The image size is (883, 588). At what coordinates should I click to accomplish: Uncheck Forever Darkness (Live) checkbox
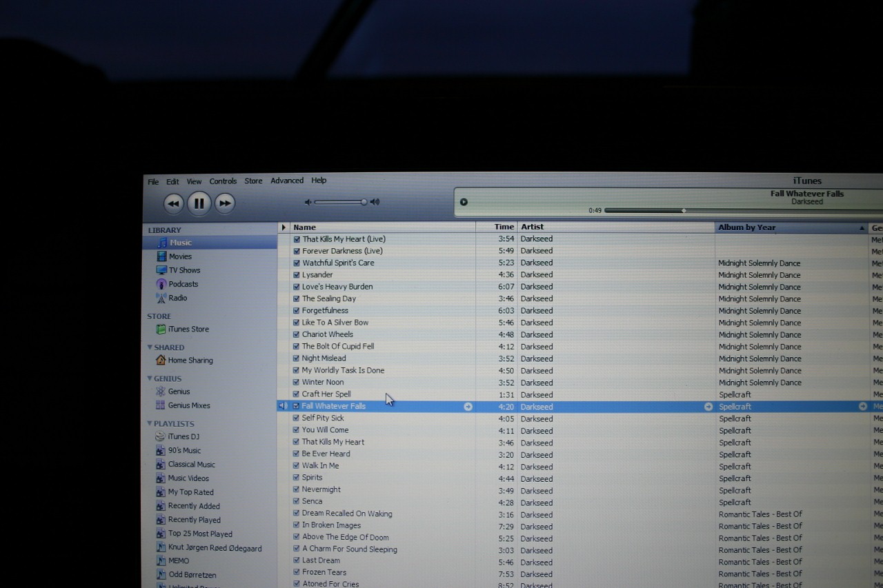coord(297,251)
